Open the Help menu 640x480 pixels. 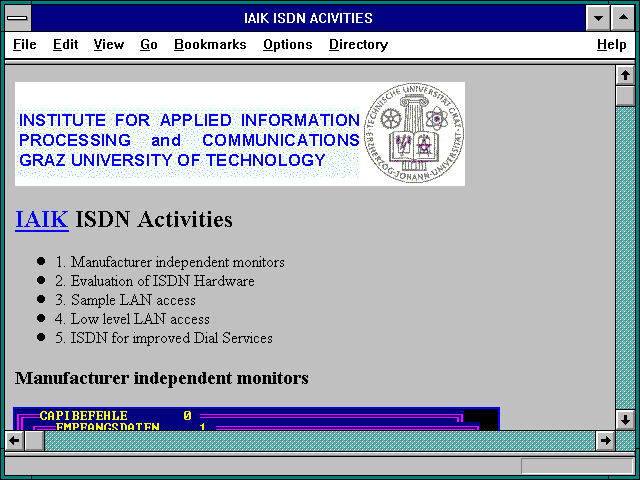[x=611, y=44]
